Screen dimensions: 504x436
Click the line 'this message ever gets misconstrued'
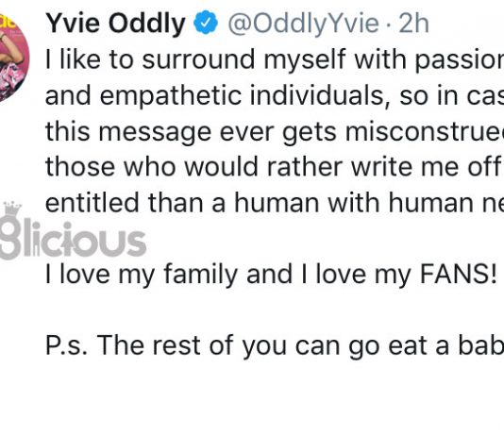point(275,132)
